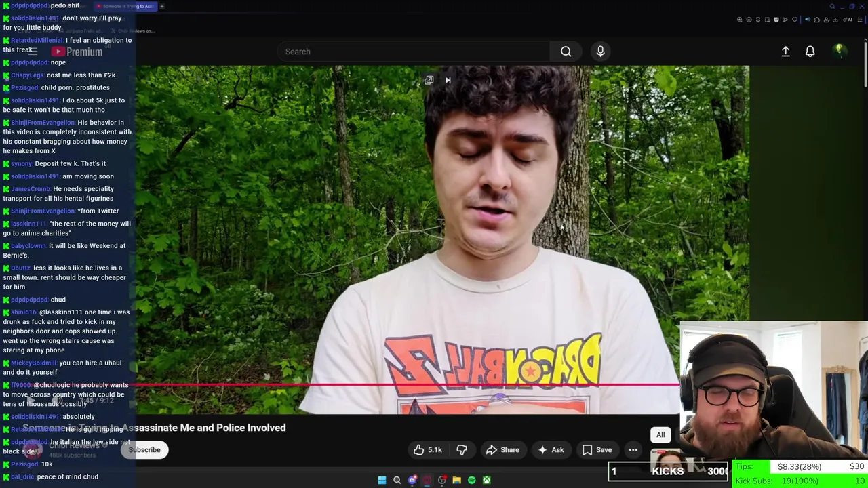Search with the magnifier button beside Search

coord(566,52)
